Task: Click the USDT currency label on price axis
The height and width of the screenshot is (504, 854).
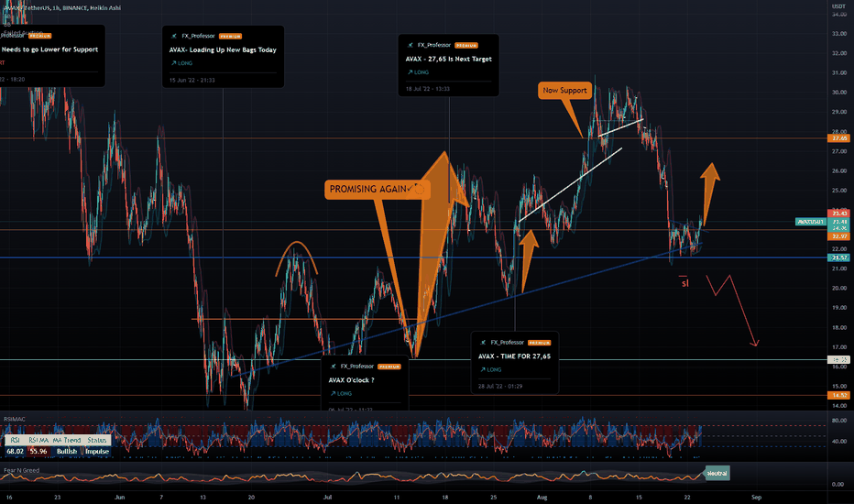Action: click(838, 6)
